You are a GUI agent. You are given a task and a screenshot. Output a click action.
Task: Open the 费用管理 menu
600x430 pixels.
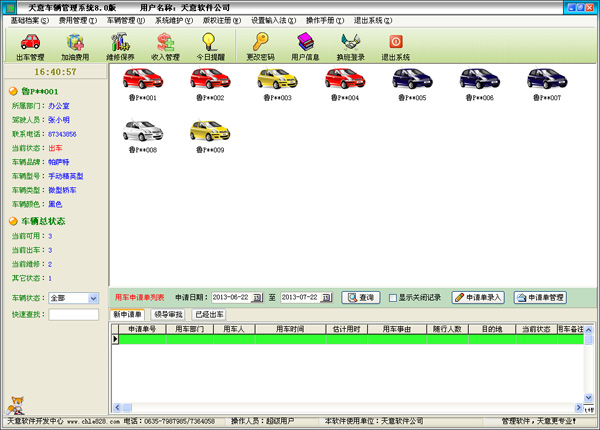pos(77,20)
